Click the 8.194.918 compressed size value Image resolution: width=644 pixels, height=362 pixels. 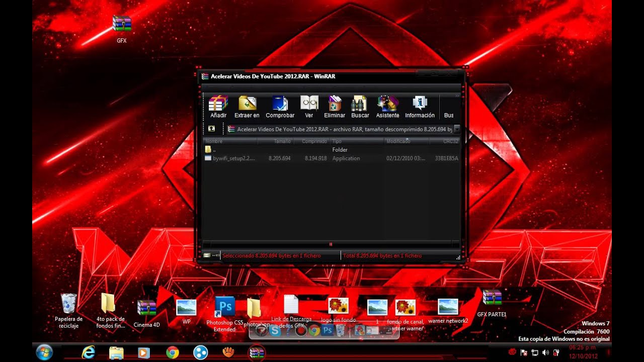315,158
